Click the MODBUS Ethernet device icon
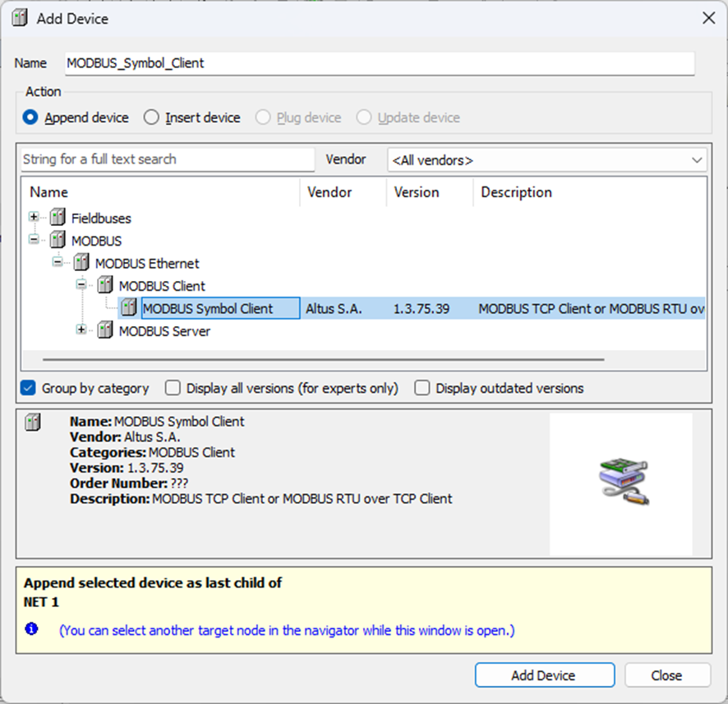728x704 pixels. (x=81, y=264)
